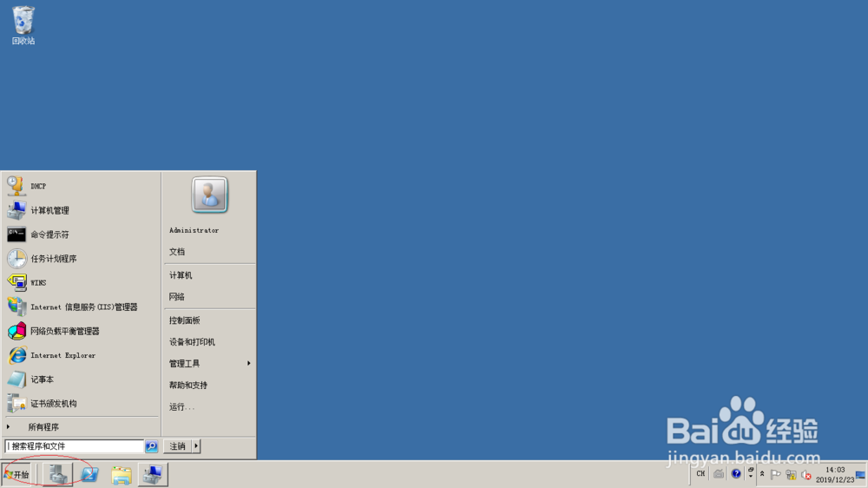The image size is (868, 488).
Task: Click the computer management taskbar icon
Action: click(x=153, y=475)
